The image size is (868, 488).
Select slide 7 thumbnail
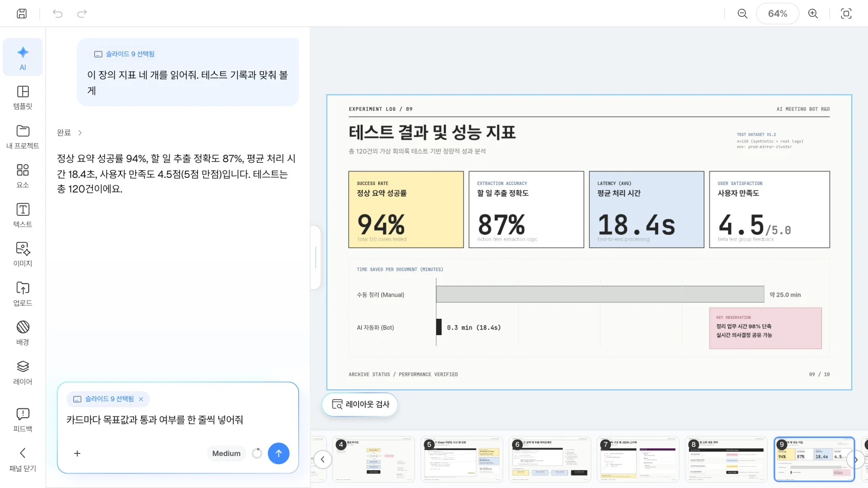point(639,459)
